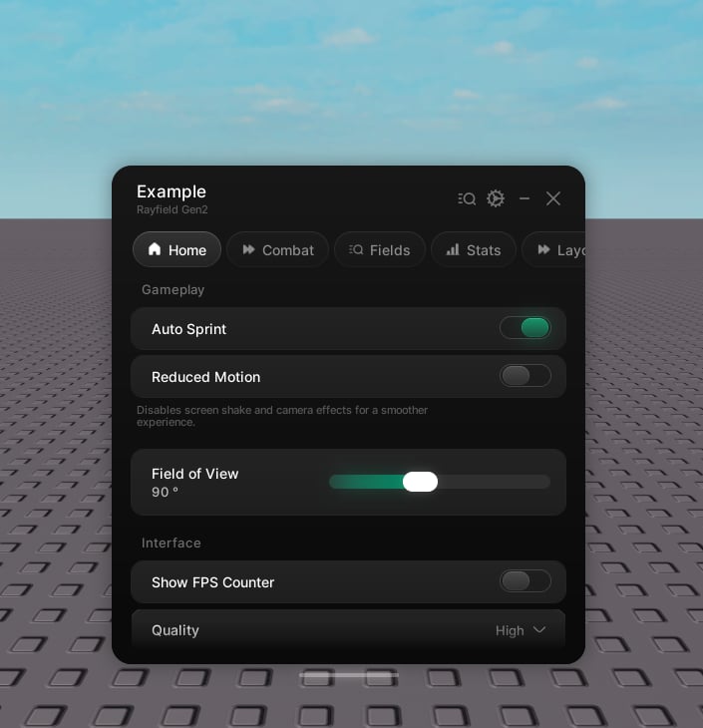Click the 'Quality' row label
The height and width of the screenshot is (728, 703).
176,630
